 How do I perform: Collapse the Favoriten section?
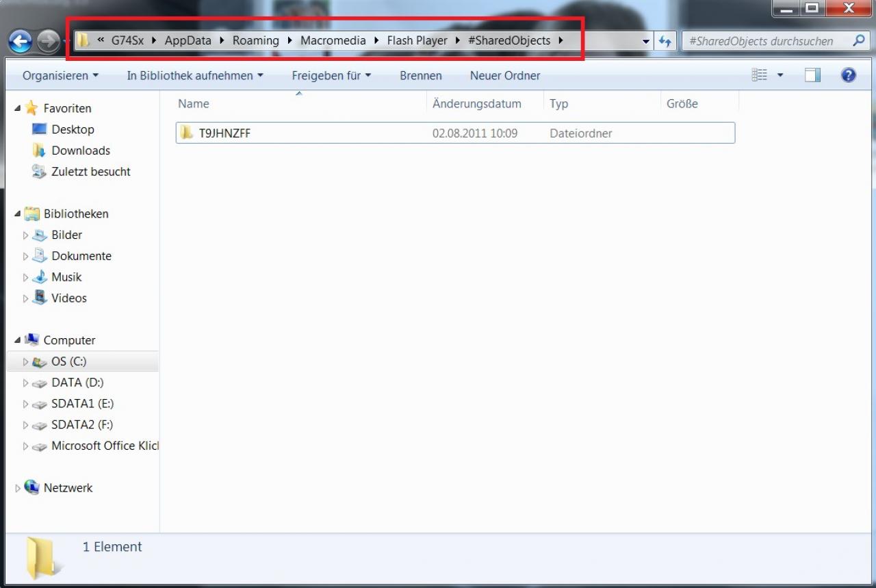(18, 108)
